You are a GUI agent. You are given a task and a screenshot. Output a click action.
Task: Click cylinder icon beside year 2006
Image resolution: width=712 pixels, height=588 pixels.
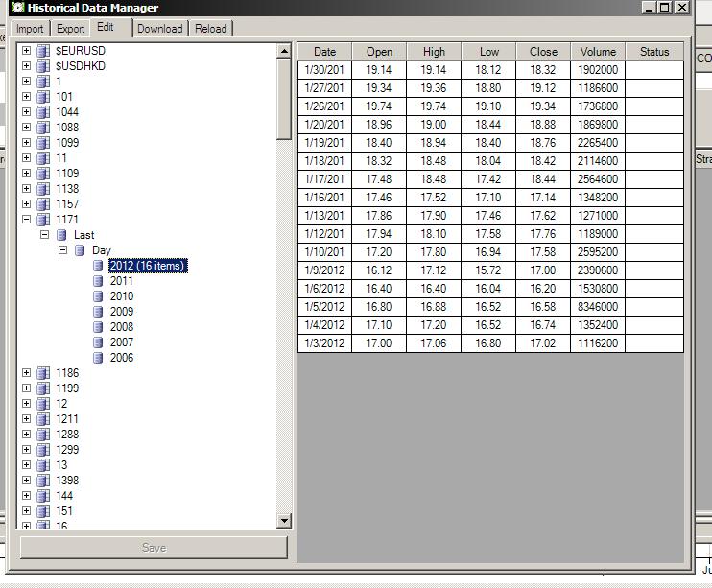tap(98, 358)
